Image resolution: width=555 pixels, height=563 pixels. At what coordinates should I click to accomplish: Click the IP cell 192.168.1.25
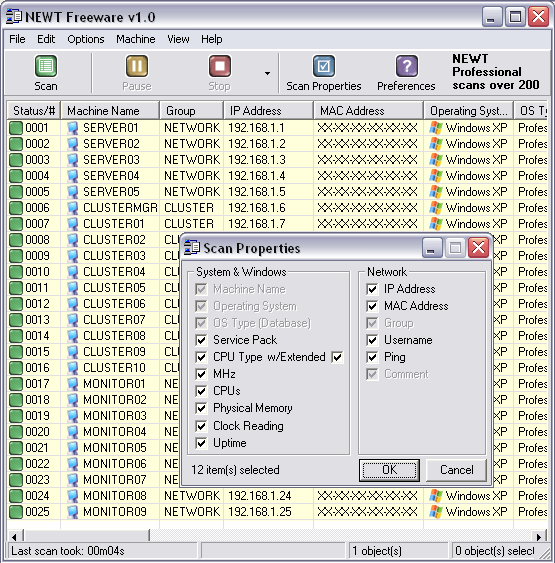pyautogui.click(x=260, y=512)
